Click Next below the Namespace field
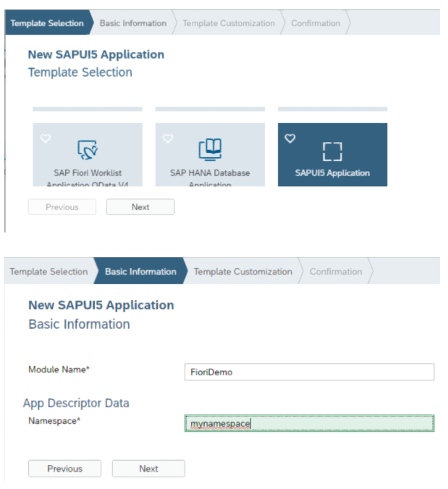The image size is (448, 489). pos(148,469)
